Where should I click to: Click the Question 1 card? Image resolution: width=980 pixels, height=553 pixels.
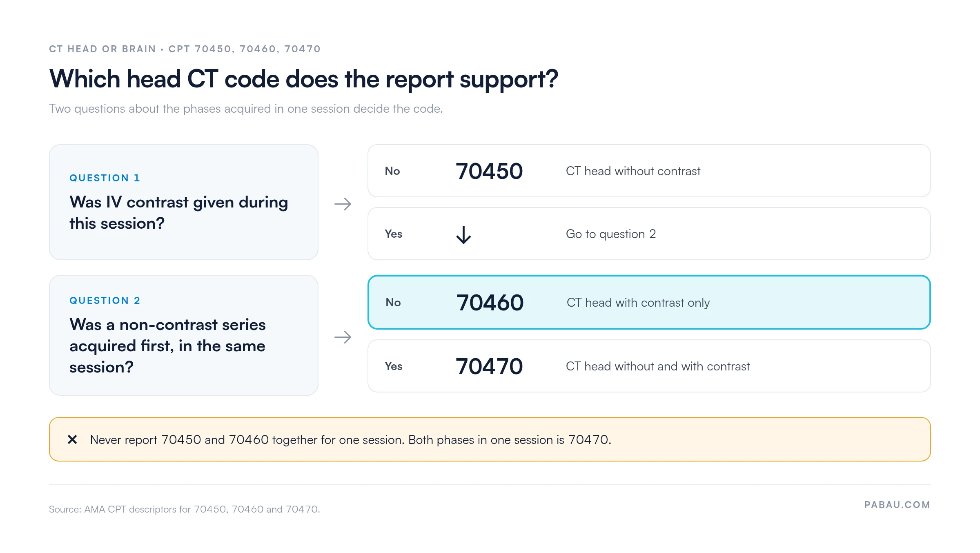[x=184, y=202]
